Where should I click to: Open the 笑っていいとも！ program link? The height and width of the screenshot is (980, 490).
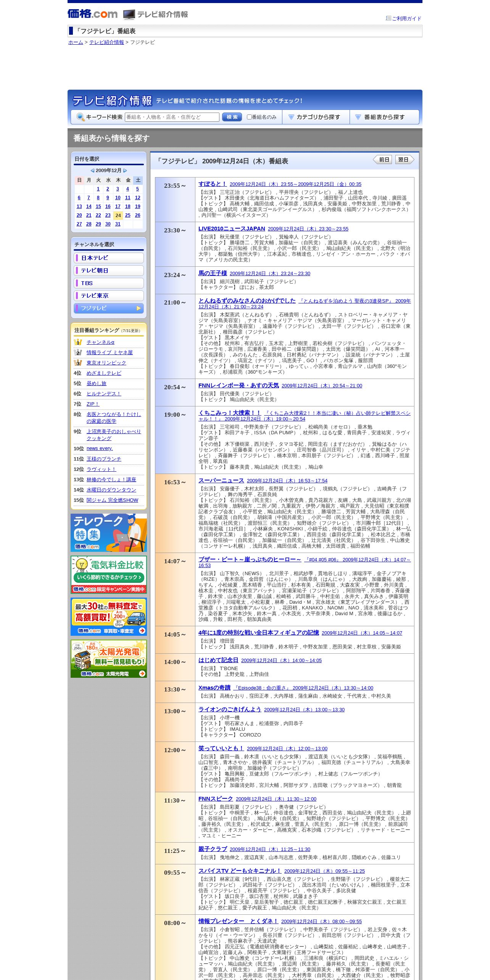[221, 748]
